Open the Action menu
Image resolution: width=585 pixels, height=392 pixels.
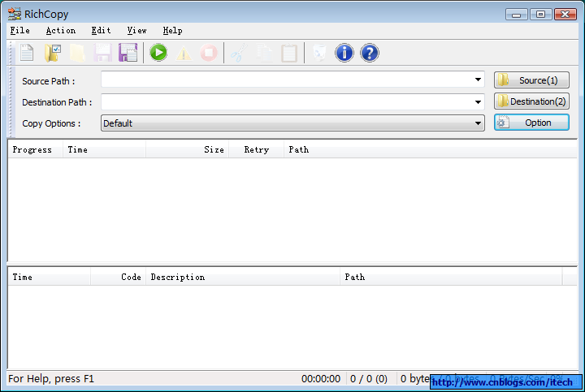click(60, 31)
